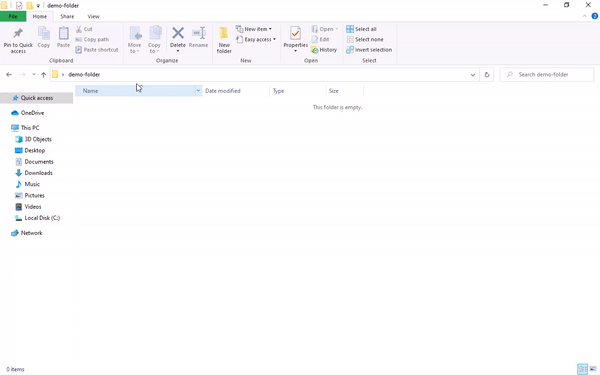
Task: Open Downloads in navigation pane
Action: pos(38,173)
